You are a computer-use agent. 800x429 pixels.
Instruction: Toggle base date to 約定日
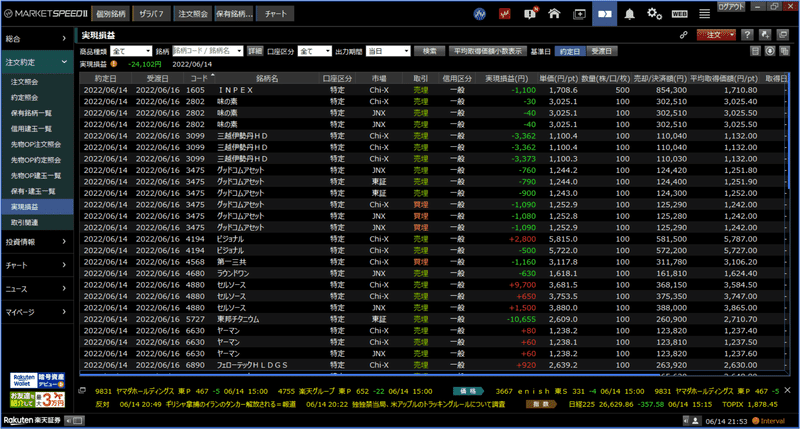[570, 51]
